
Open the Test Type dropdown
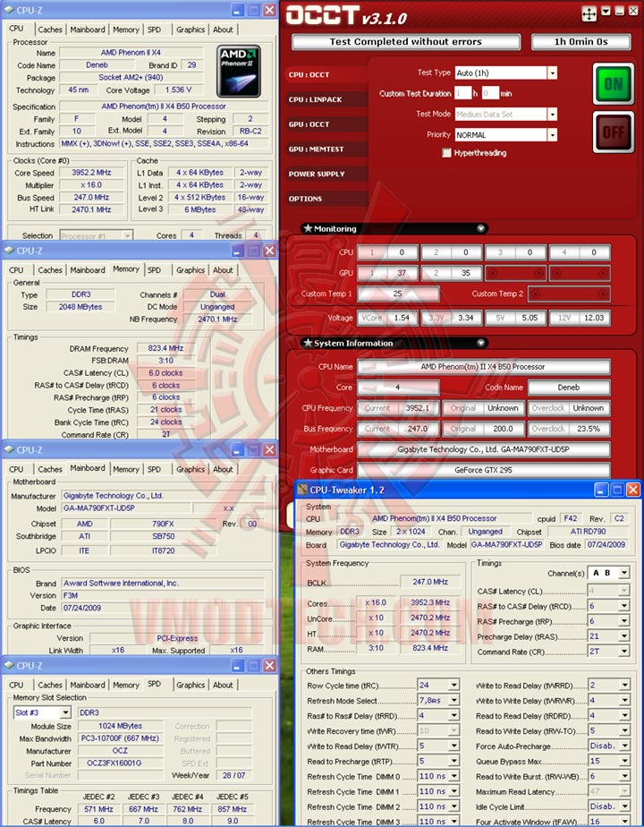coord(552,72)
